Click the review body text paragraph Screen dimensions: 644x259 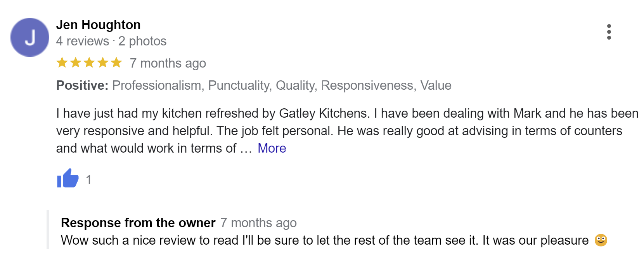(347, 131)
